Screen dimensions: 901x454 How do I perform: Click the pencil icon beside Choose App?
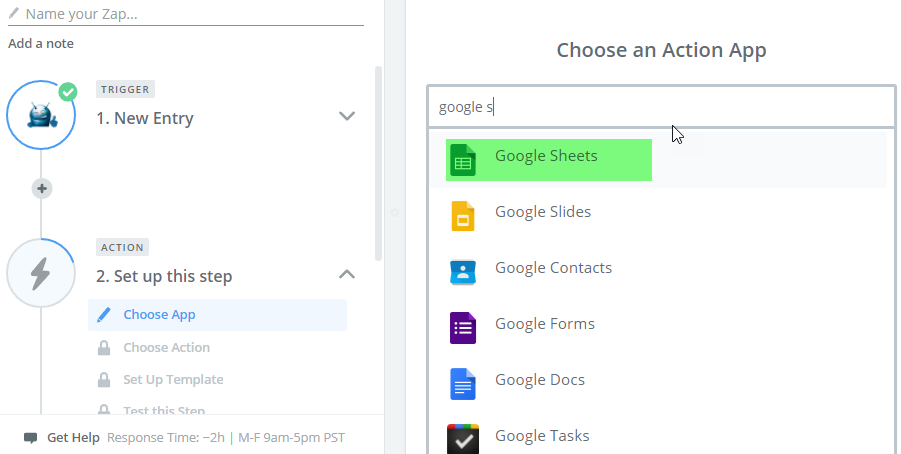click(104, 315)
